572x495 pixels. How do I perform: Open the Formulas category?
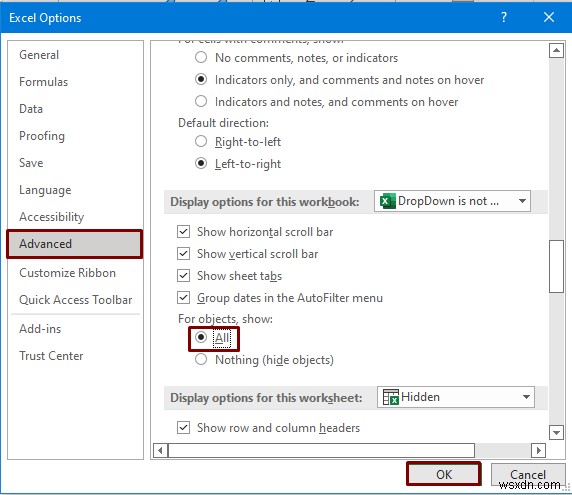(x=43, y=82)
